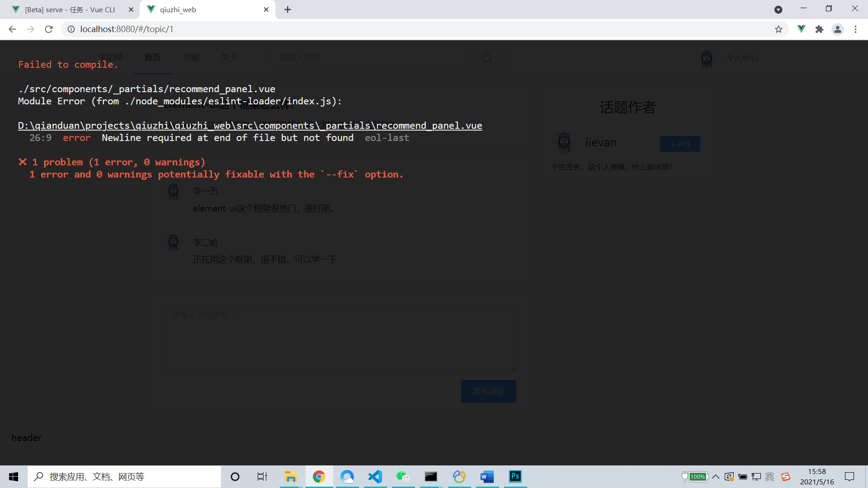Bookmark this page with star icon
Screen dimensions: 868x488
coord(778,29)
